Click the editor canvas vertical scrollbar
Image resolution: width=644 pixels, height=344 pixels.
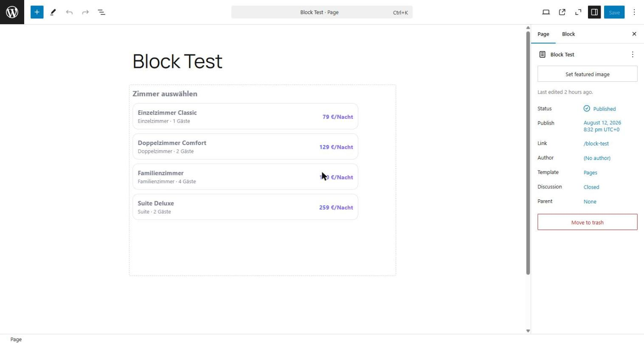528,153
